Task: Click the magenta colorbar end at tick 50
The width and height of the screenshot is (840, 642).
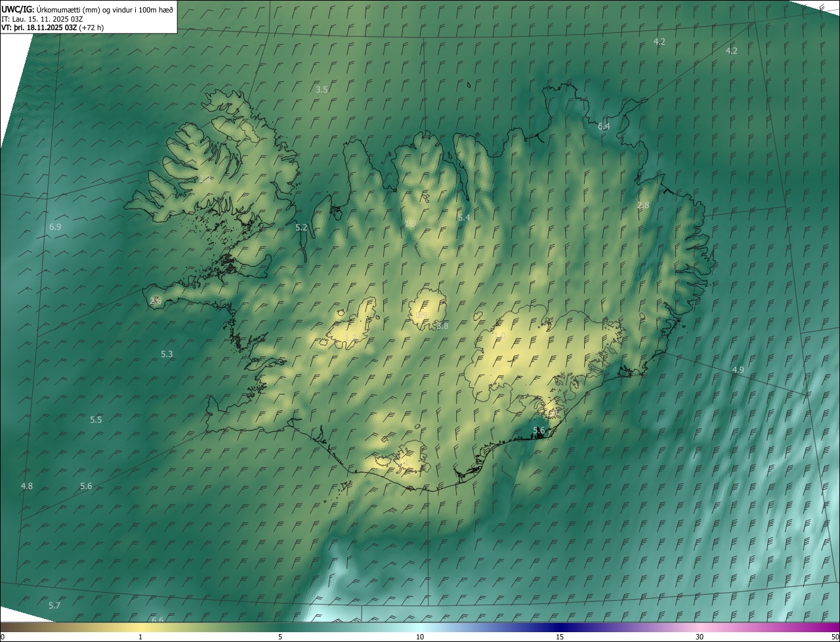Action: [x=835, y=627]
